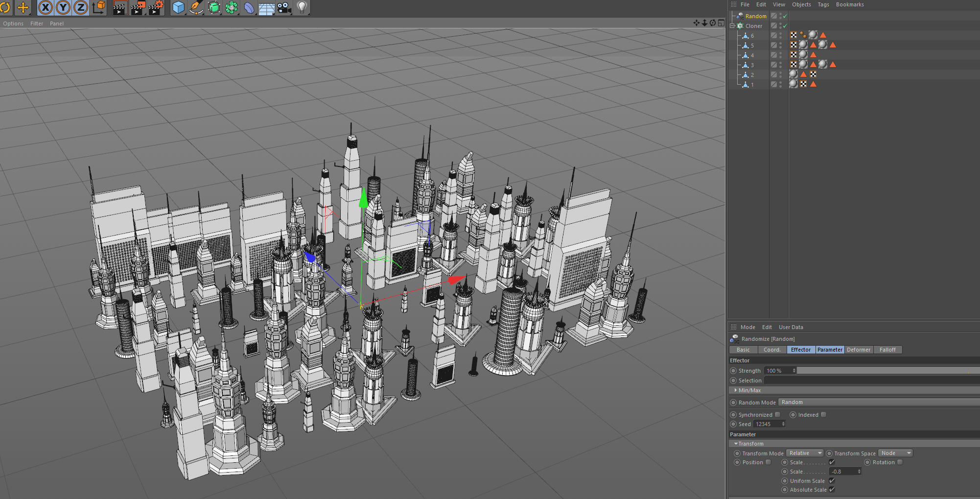This screenshot has width=980, height=499.
Task: Uncheck the Scale checkbox
Action: click(832, 462)
